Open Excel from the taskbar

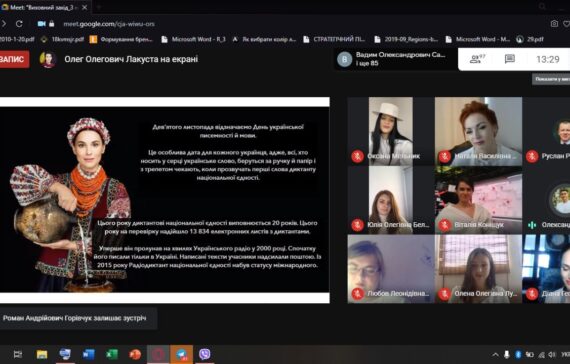112,354
